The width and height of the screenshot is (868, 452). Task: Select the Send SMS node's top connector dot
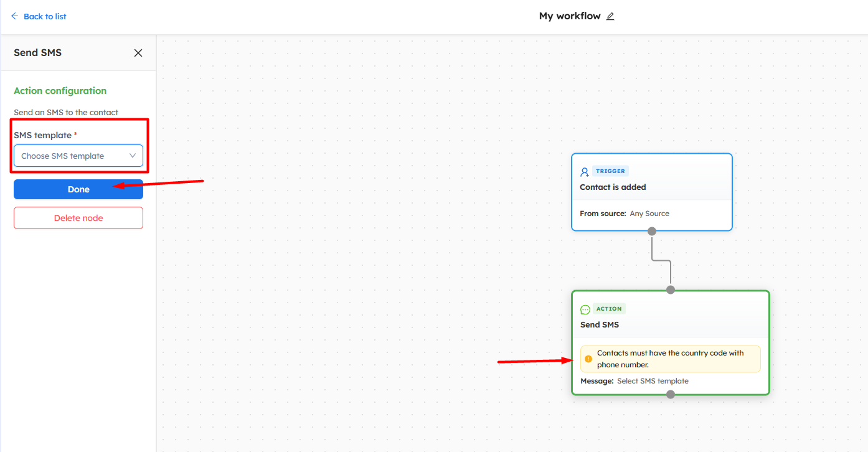tap(671, 290)
